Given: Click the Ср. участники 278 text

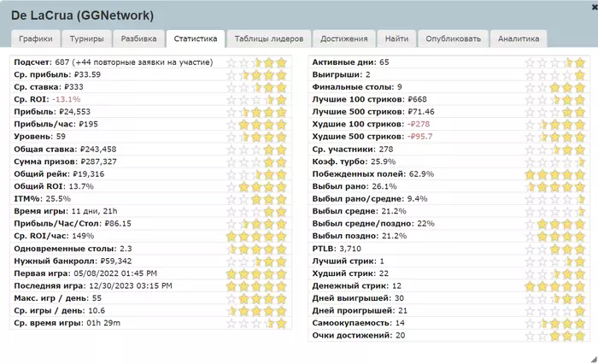Looking at the screenshot, I should 353,150.
